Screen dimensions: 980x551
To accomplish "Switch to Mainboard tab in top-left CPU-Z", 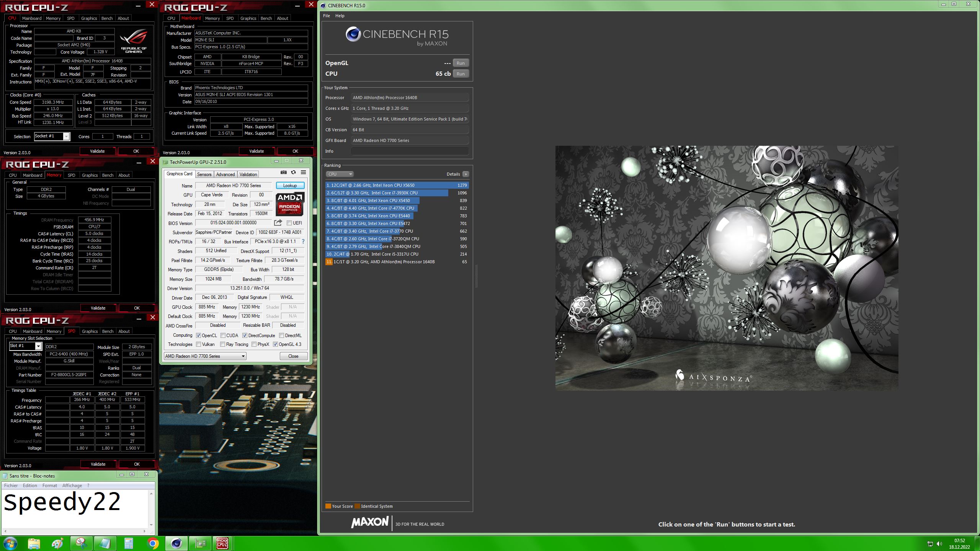I will 32,18.
